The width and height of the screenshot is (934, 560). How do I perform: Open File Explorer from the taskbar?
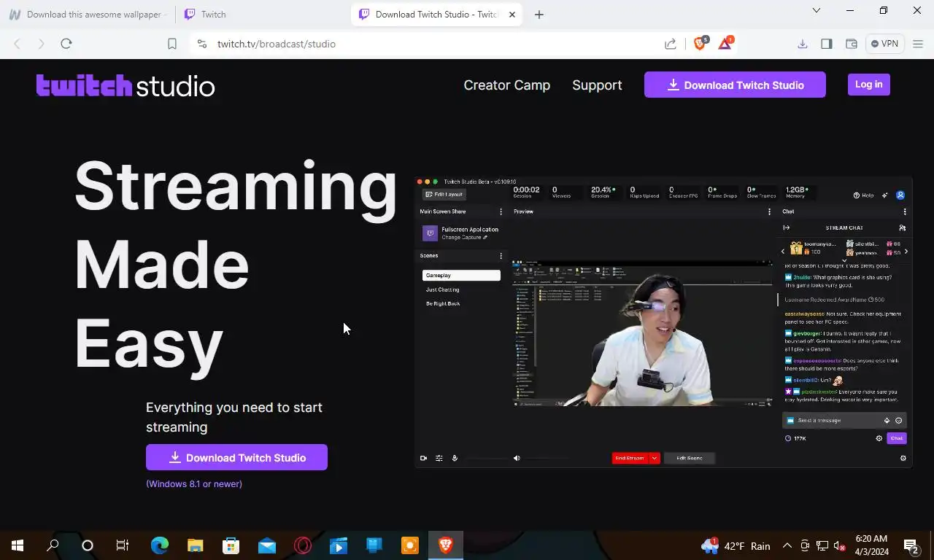(196, 545)
